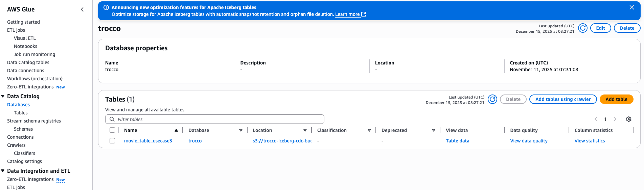Image resolution: width=644 pixels, height=190 pixels.
Task: Refresh the Tables list
Action: pyautogui.click(x=492, y=99)
